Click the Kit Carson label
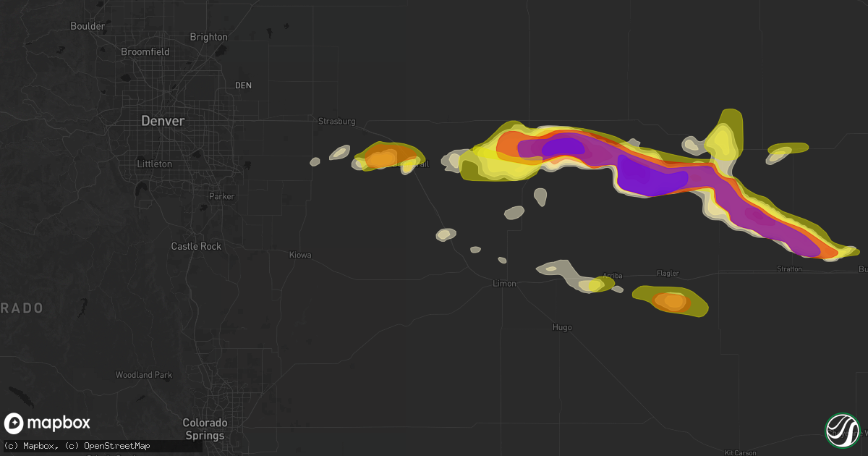This screenshot has height=456, width=868. (740, 453)
